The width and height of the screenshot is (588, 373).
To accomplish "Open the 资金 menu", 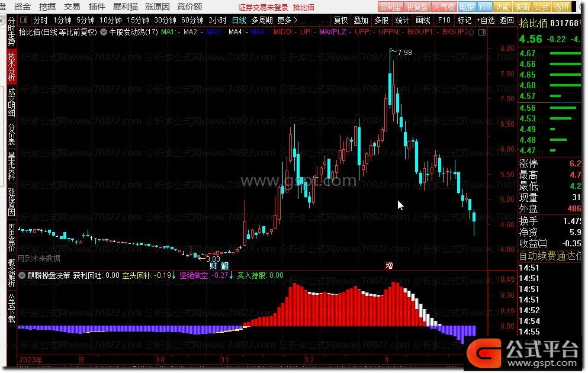I will coord(22,7).
